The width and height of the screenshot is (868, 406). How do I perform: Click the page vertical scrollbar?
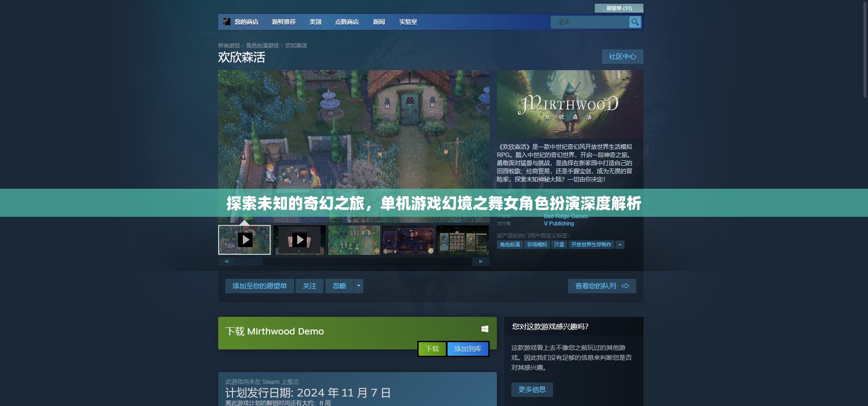click(864, 50)
